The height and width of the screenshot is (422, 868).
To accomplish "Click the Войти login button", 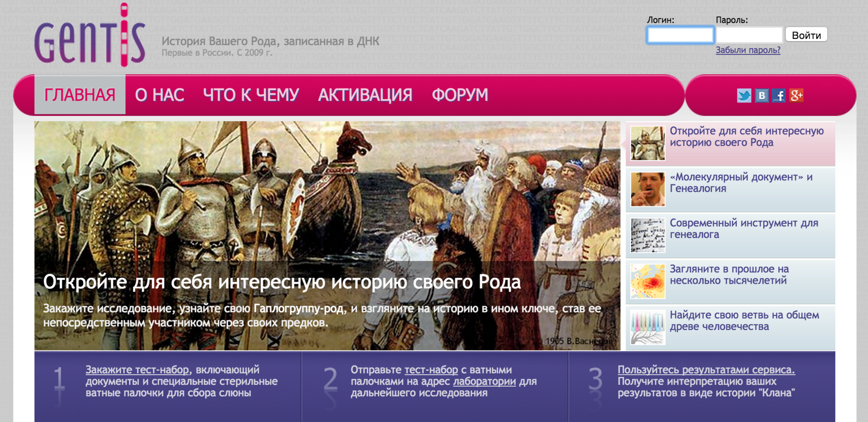I will (807, 35).
